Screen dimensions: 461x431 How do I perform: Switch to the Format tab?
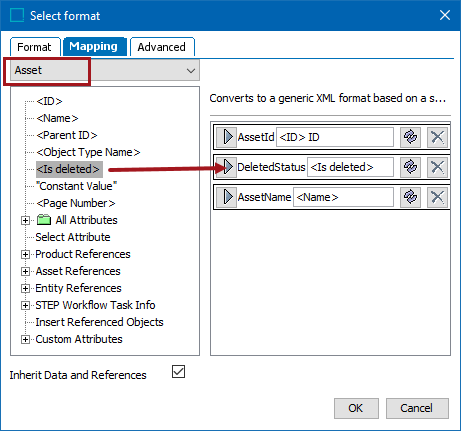point(34,47)
